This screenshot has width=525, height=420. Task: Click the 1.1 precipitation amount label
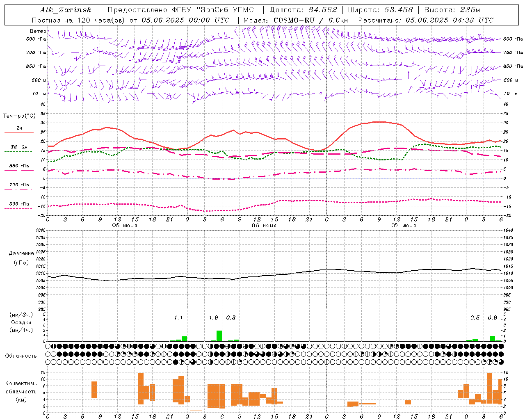click(178, 317)
